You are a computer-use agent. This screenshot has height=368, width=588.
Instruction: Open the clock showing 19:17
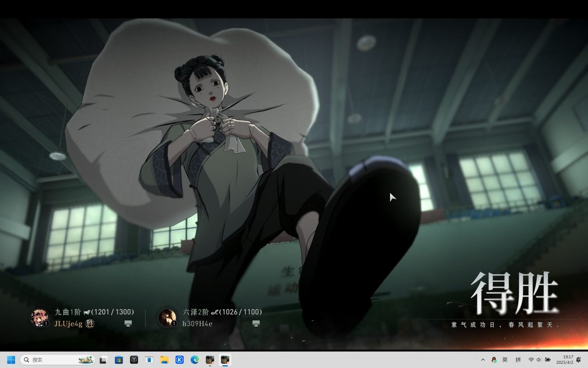pos(565,360)
